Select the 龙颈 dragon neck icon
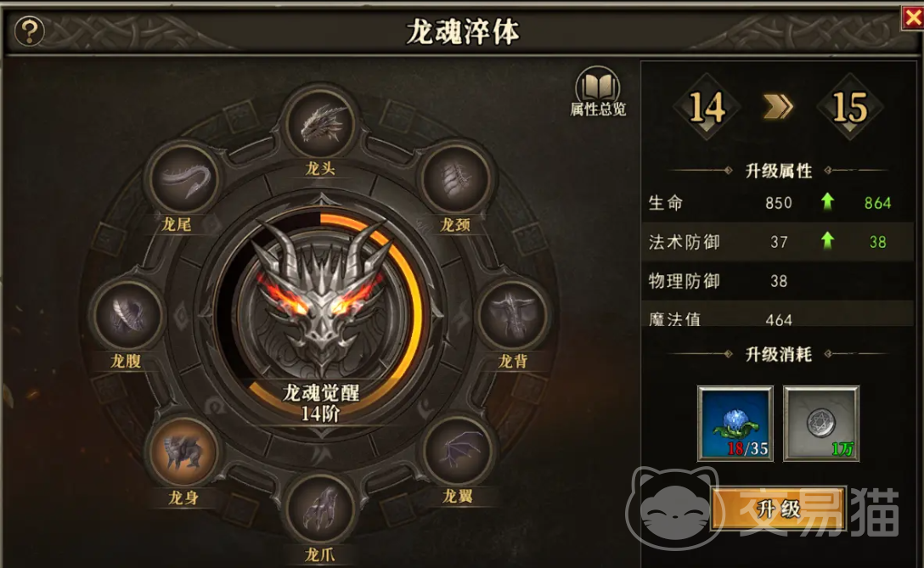The width and height of the screenshot is (924, 568). (456, 179)
